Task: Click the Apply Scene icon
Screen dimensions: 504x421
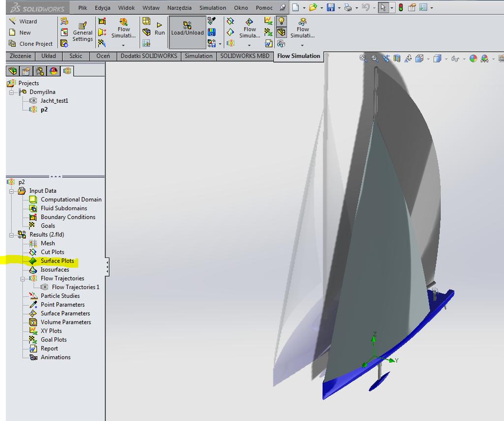Action: [484, 58]
